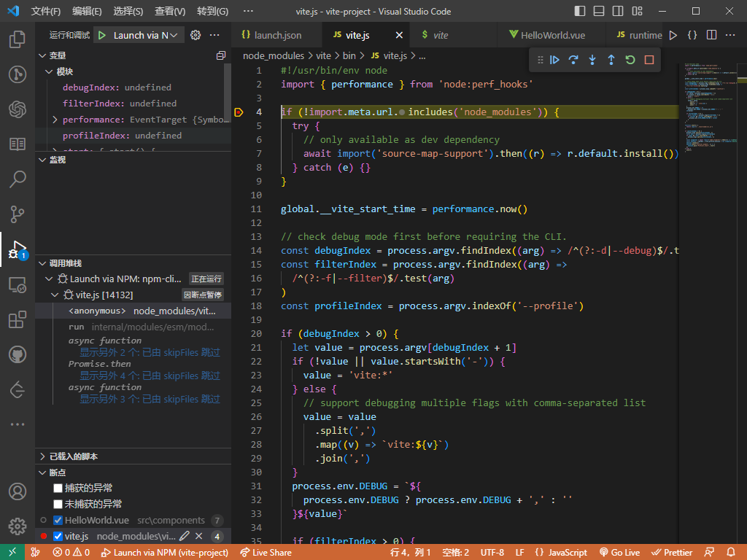
Task: Toggle the 未捕获的异常 breakpoint checkbox
Action: tap(58, 504)
